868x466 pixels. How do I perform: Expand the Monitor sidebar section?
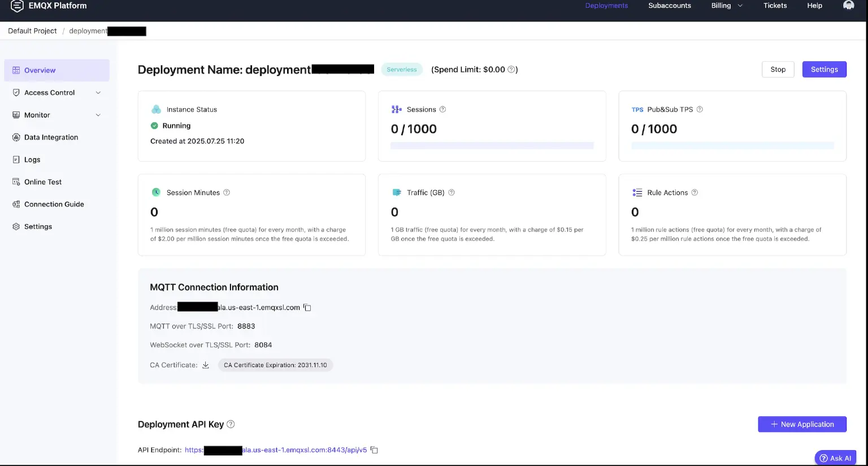click(57, 115)
